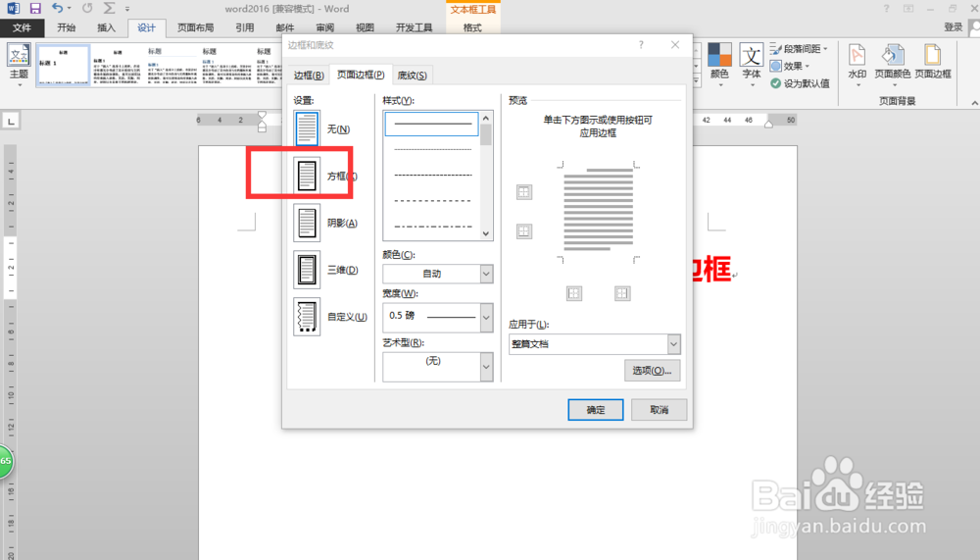Switch to the Page Border (页面边框) tab

tap(361, 75)
